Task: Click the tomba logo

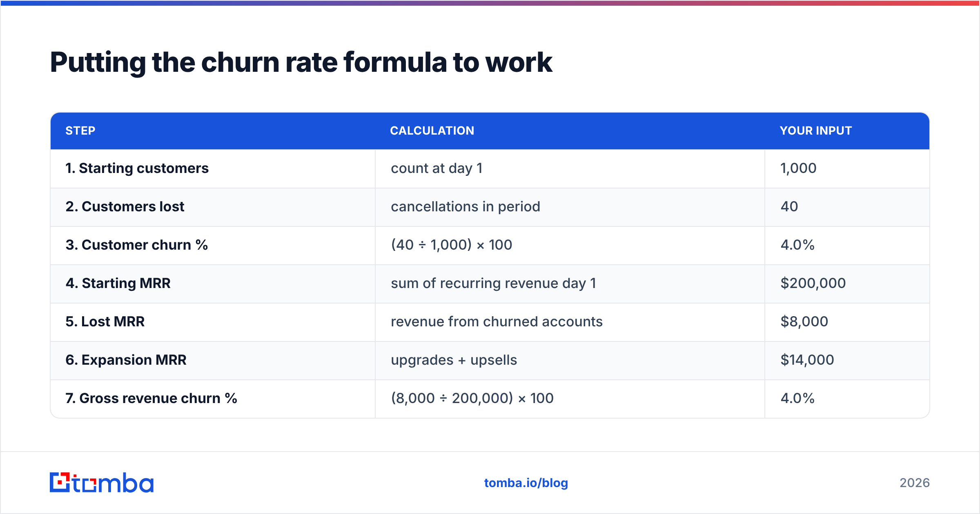Action: pyautogui.click(x=102, y=483)
